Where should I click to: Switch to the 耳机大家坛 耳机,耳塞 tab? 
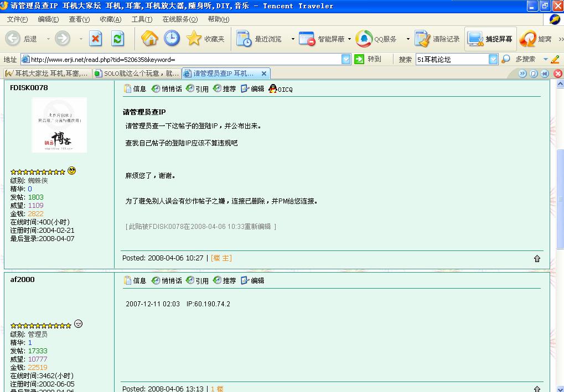coord(48,74)
